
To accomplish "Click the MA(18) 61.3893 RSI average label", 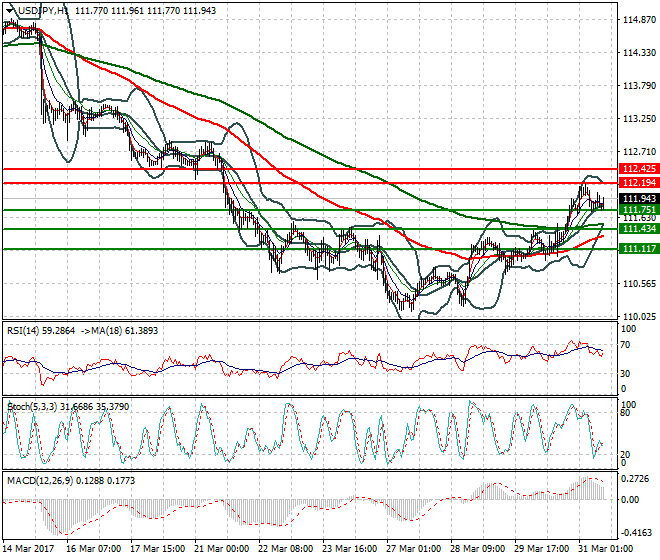I will pyautogui.click(x=119, y=331).
